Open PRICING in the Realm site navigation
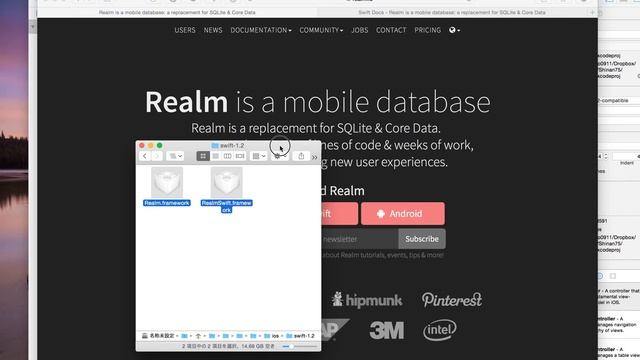Viewport: 640px width, 360px height. pyautogui.click(x=427, y=30)
